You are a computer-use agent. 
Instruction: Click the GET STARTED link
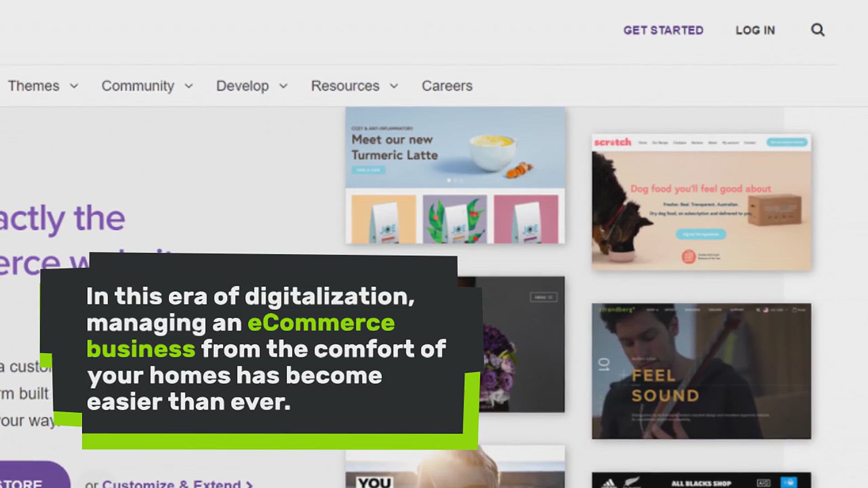663,30
